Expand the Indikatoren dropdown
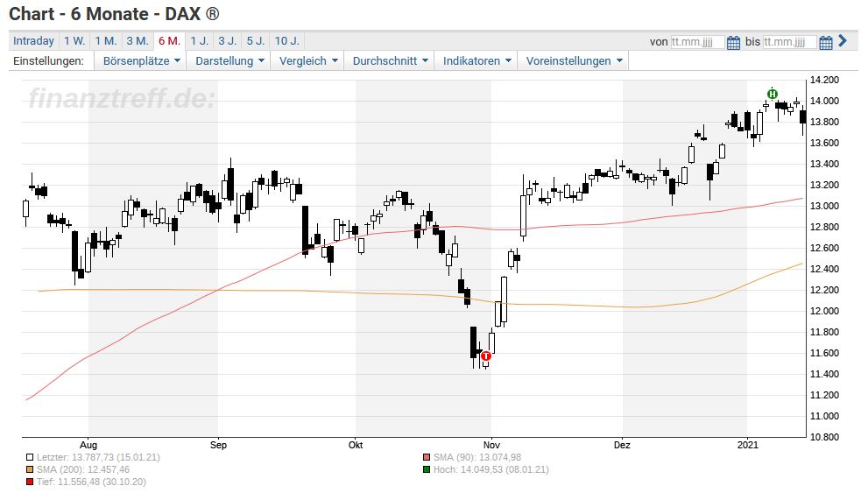Screen dimensions: 868x493 click(x=476, y=61)
